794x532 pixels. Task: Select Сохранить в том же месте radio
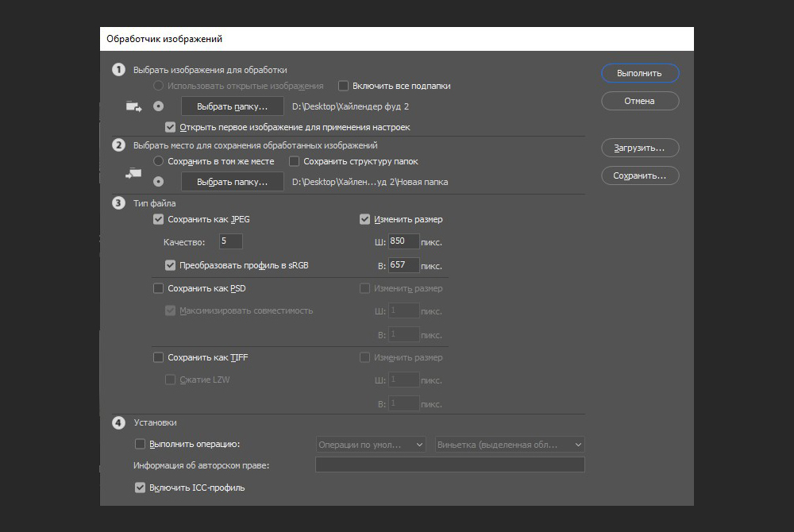pos(159,161)
